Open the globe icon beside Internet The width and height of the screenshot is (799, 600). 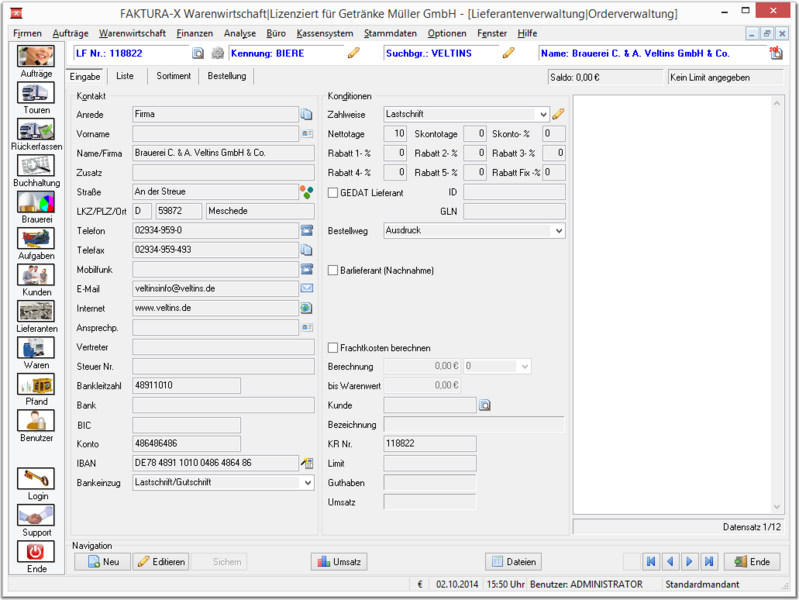306,308
